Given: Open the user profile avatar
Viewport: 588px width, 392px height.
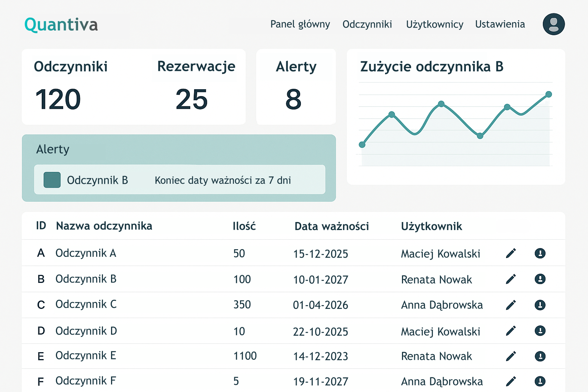Looking at the screenshot, I should click(554, 24).
